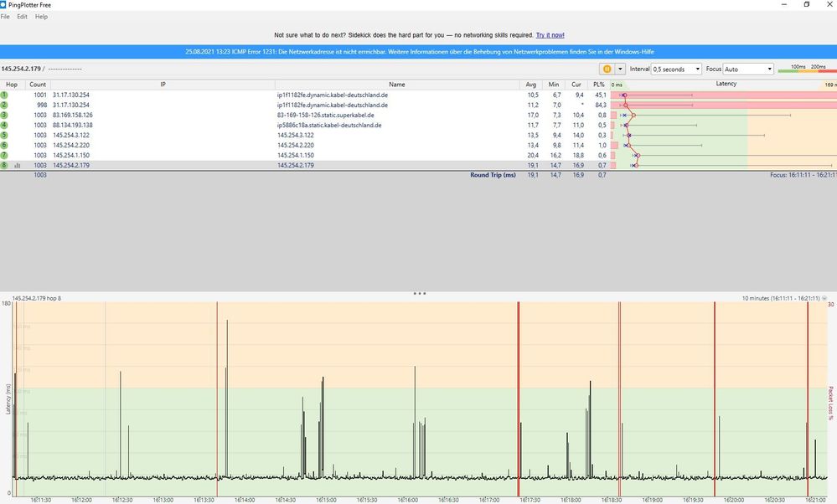Select the hop 2 green circle icon
The width and height of the screenshot is (837, 504).
point(4,105)
